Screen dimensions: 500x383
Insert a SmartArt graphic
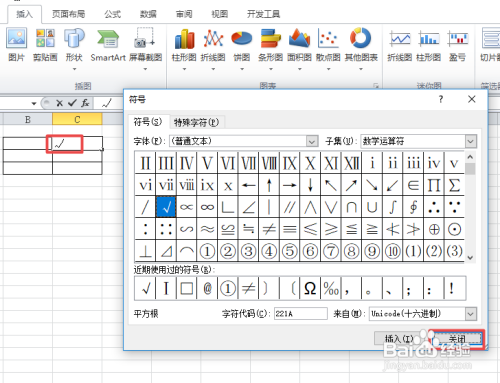[x=108, y=45]
